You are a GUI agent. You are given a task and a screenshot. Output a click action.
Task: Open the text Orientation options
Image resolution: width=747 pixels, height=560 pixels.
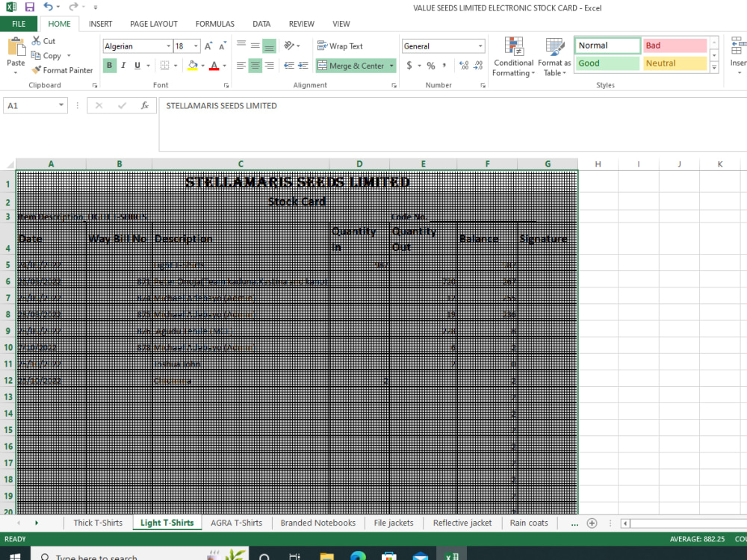click(x=290, y=46)
